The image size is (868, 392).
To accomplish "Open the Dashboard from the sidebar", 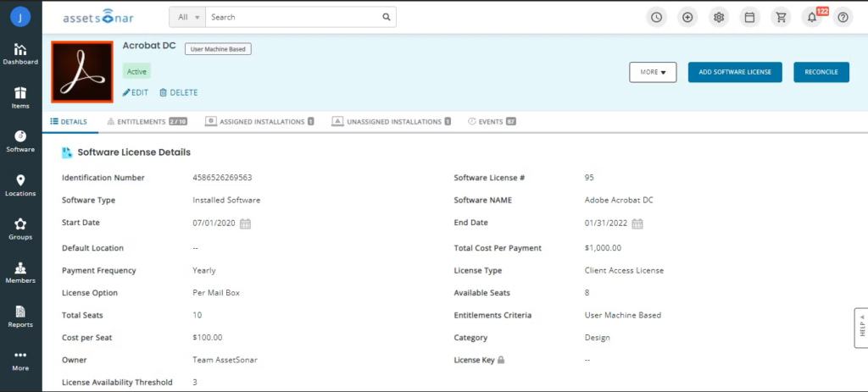I will (20, 54).
